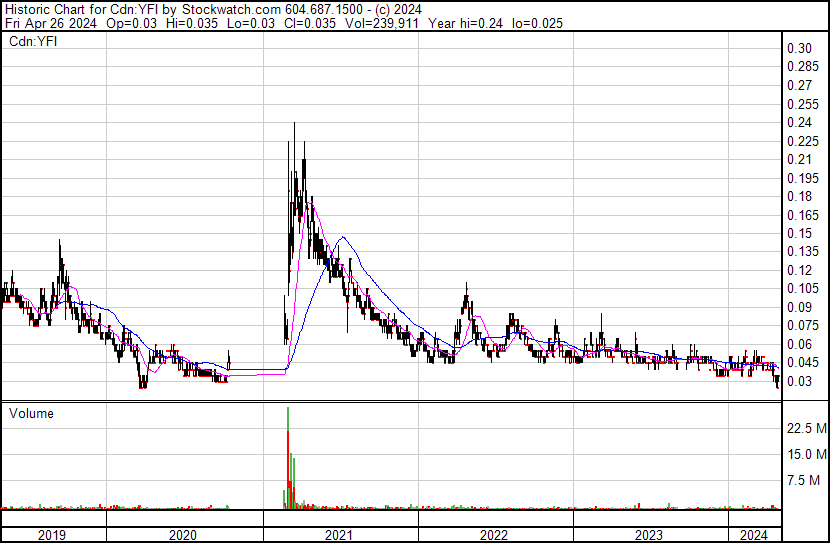Click the 2021 price spike peak near 0.24
Viewport: 830px width, 543px height.
[x=294, y=125]
